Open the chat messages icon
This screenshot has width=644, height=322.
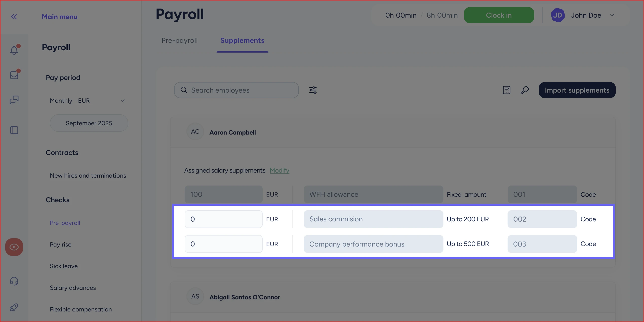pyautogui.click(x=14, y=100)
